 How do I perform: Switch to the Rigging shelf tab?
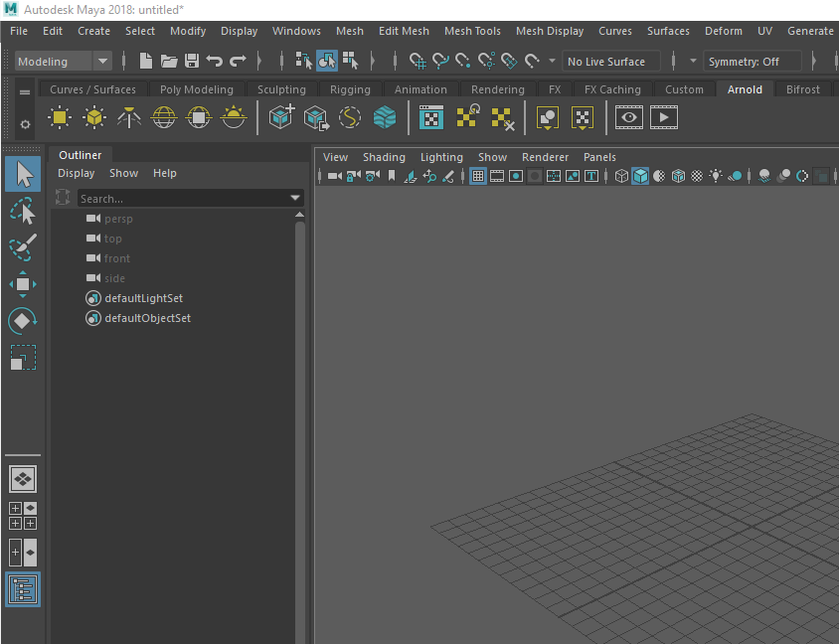pos(350,89)
